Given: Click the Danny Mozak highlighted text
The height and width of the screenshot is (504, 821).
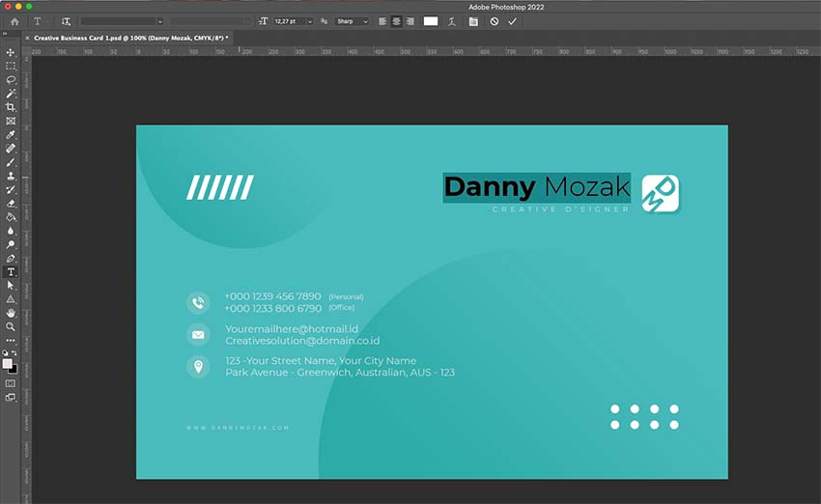Looking at the screenshot, I should pyautogui.click(x=537, y=187).
